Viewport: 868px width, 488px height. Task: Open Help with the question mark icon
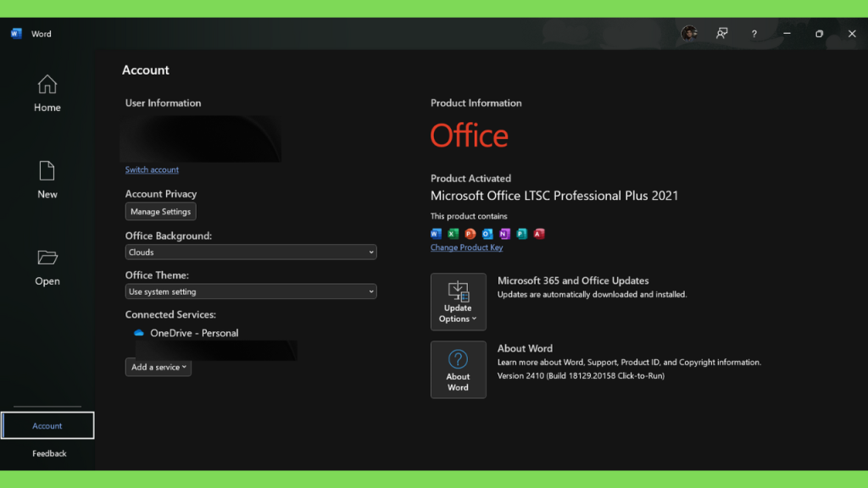(x=754, y=34)
